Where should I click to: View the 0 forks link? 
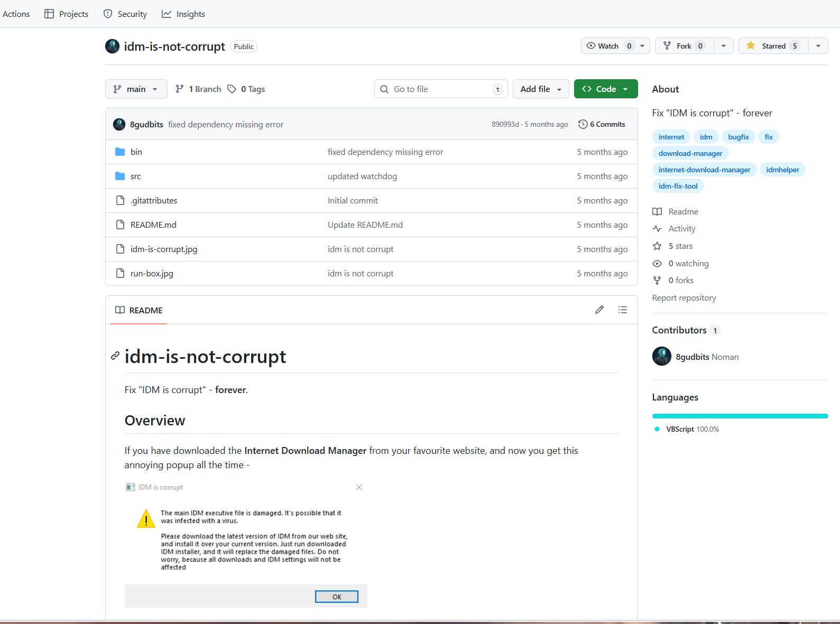pyautogui.click(x=673, y=281)
